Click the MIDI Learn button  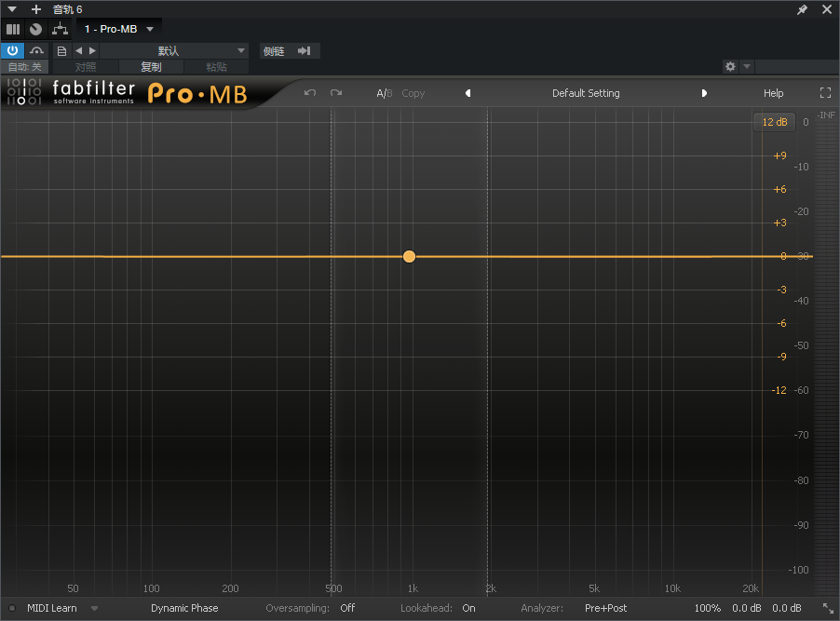52,608
